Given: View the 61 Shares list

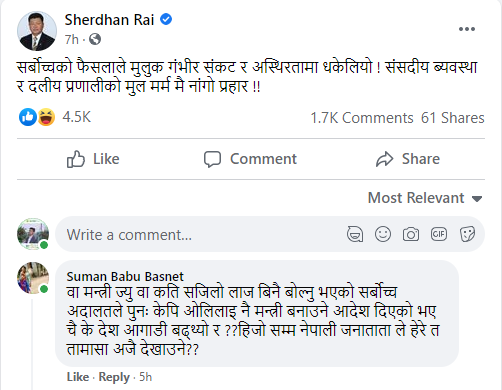Looking at the screenshot, I should (453, 118).
